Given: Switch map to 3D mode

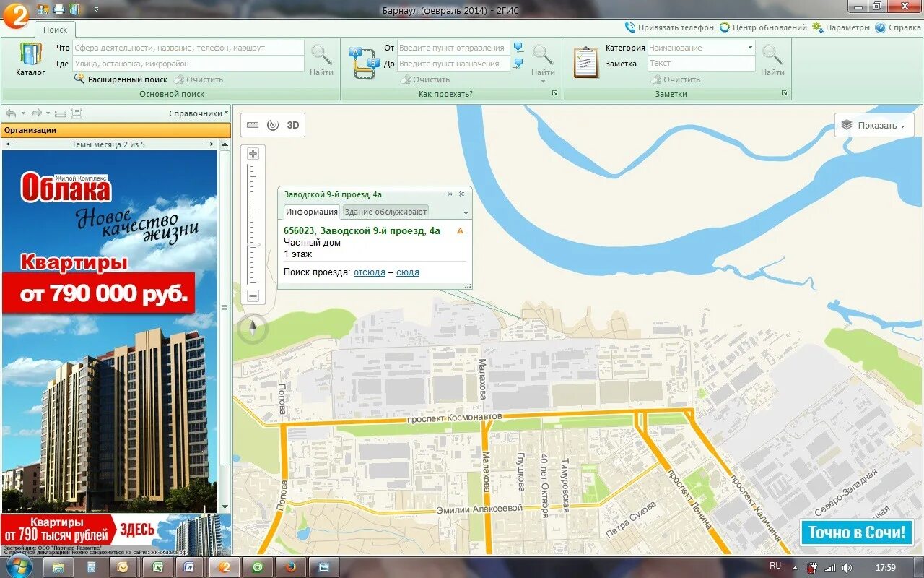Looking at the screenshot, I should point(293,125).
